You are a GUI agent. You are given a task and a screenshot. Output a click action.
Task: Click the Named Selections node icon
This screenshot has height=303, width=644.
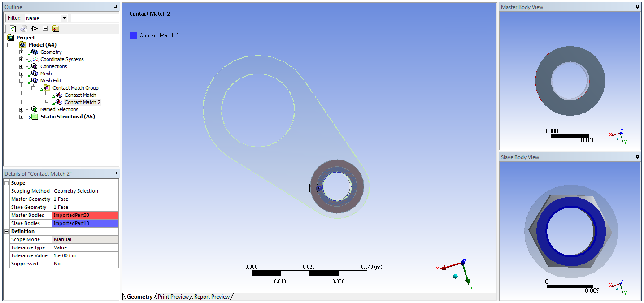tap(35, 109)
